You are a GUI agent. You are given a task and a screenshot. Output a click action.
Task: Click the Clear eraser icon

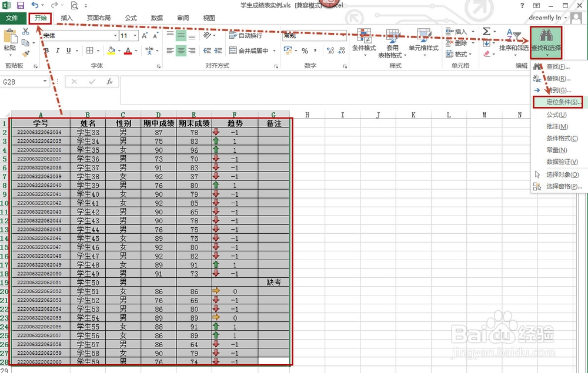click(x=487, y=54)
